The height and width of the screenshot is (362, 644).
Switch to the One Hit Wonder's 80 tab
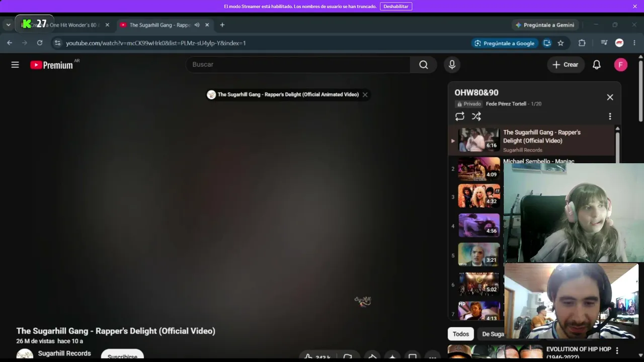click(64, 25)
